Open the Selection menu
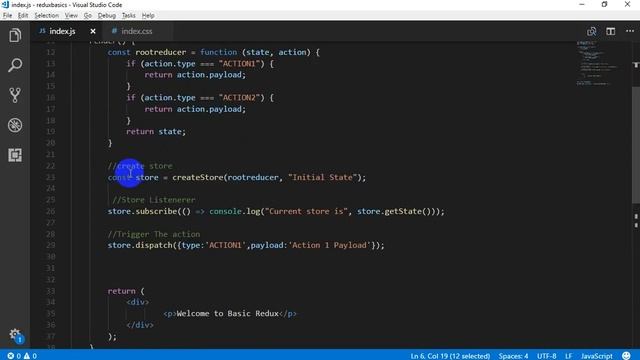Screen dimensions: 640x360 (47, 16)
